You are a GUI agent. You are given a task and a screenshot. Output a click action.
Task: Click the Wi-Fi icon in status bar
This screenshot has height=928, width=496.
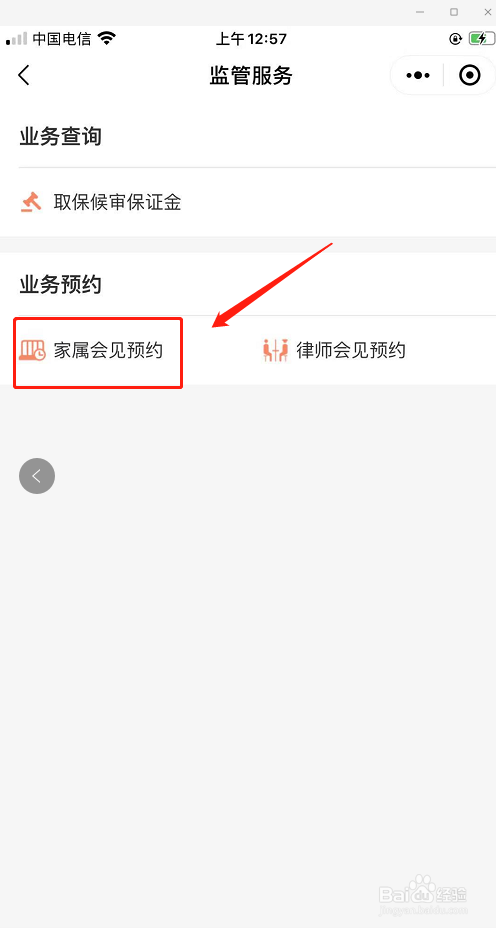coord(107,39)
